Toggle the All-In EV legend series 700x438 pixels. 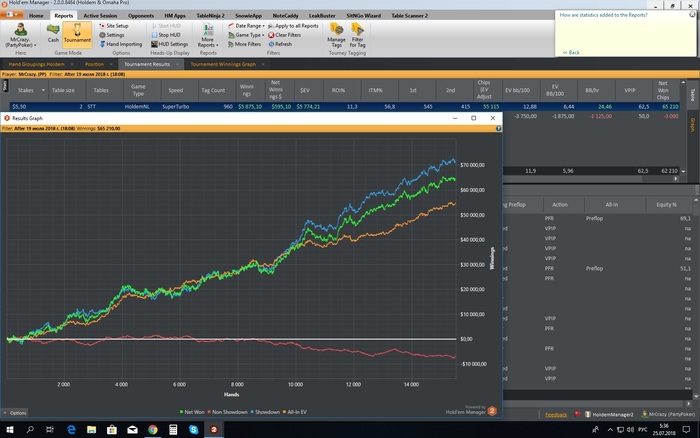coord(295,412)
